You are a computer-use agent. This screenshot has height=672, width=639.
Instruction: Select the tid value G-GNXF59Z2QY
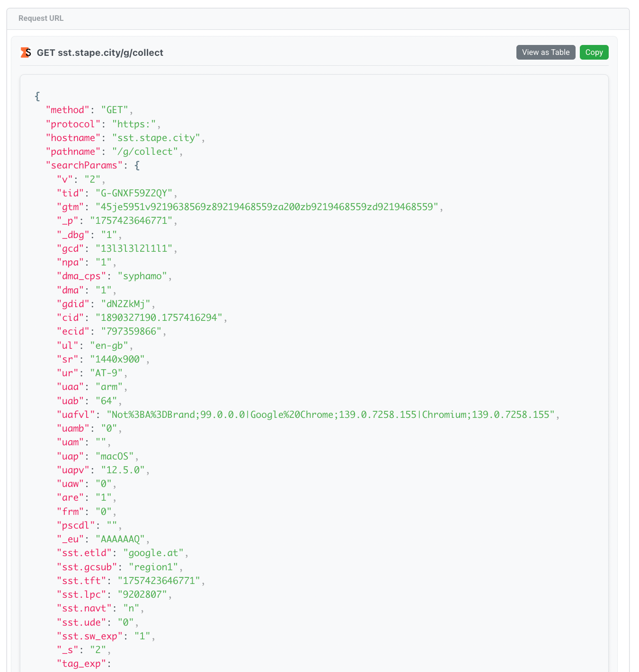click(x=134, y=193)
